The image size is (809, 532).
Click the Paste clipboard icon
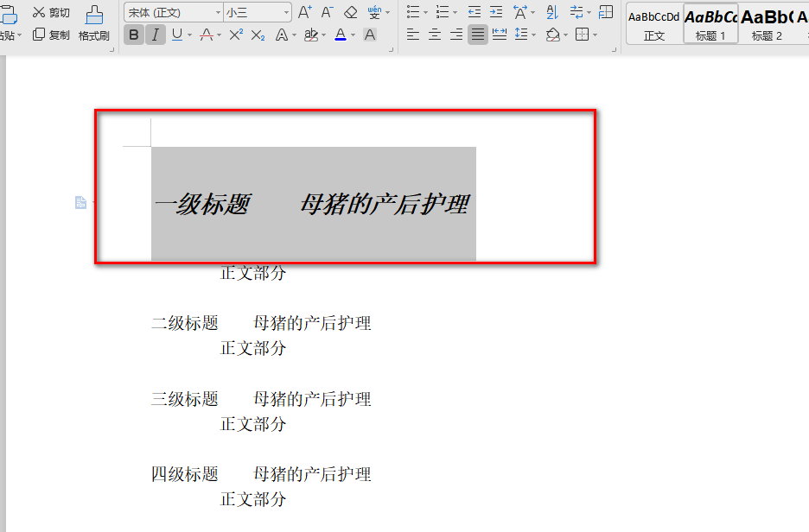9,15
